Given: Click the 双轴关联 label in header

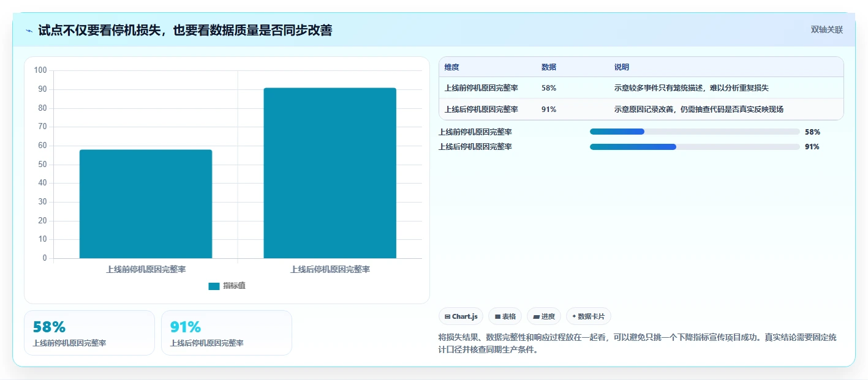Looking at the screenshot, I should pos(827,30).
